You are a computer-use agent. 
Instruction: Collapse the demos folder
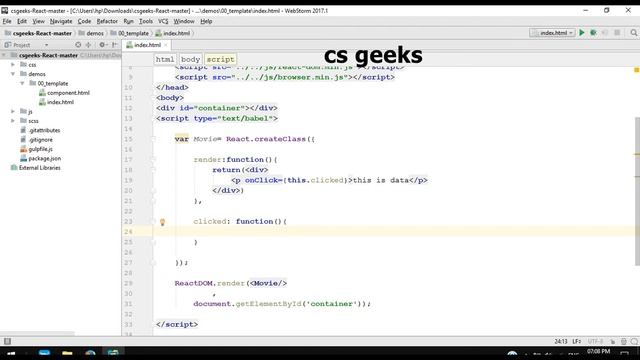(13, 74)
